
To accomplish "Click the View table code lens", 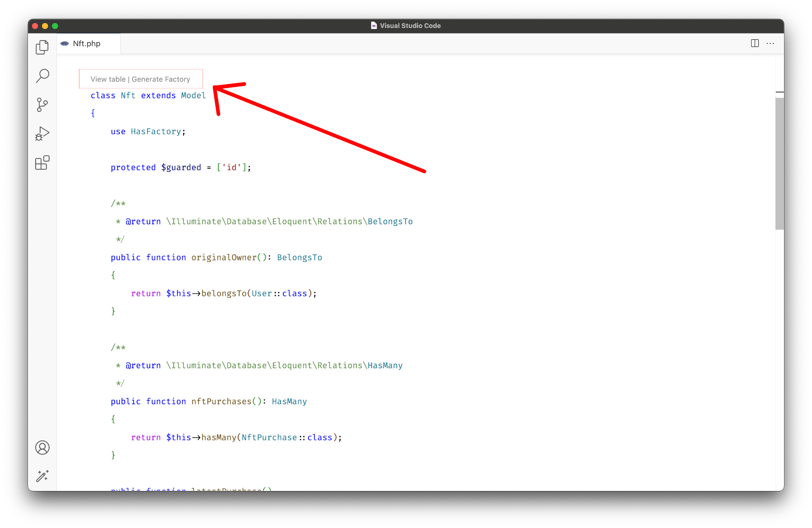I will pyautogui.click(x=108, y=79).
